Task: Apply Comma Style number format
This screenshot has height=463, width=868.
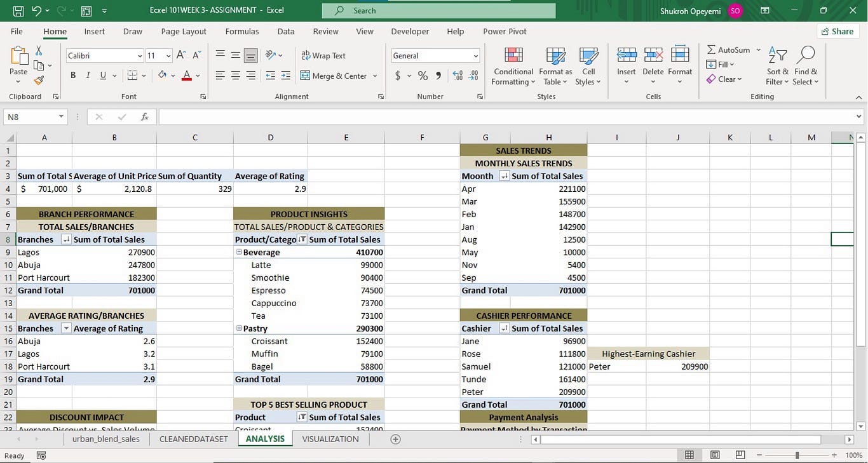Action: click(x=438, y=76)
